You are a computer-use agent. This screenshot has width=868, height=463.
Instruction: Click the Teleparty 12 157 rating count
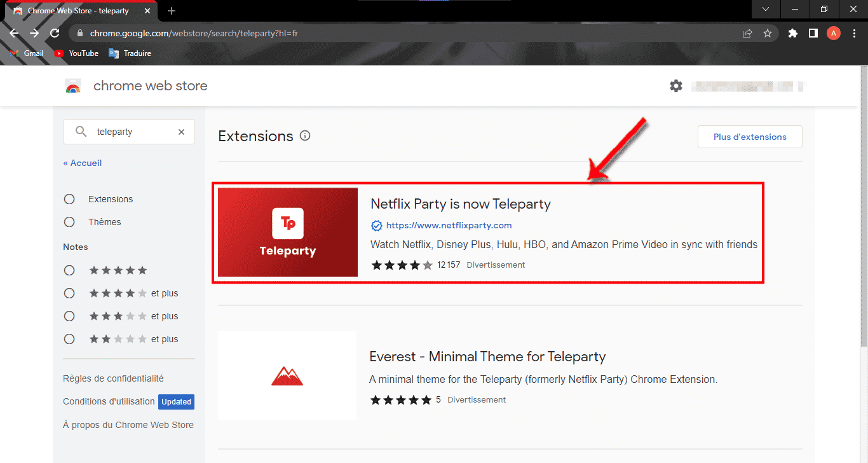coord(449,265)
